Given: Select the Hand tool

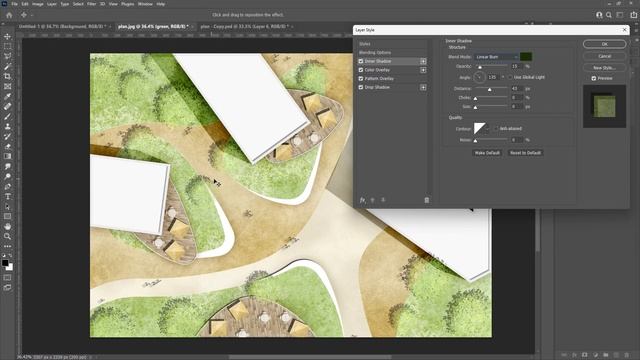Looking at the screenshot, I should 7,227.
